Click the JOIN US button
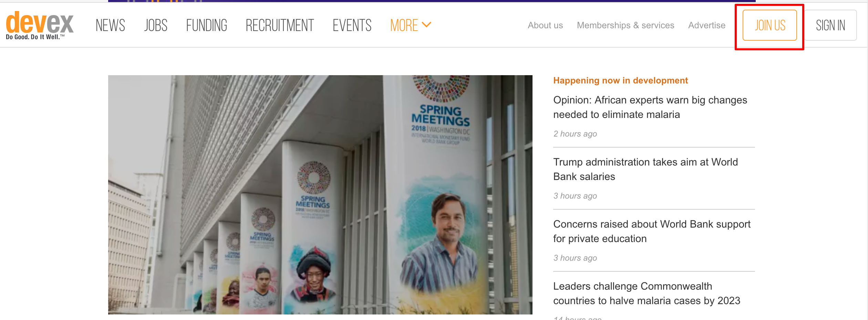868x320 pixels. tap(770, 25)
